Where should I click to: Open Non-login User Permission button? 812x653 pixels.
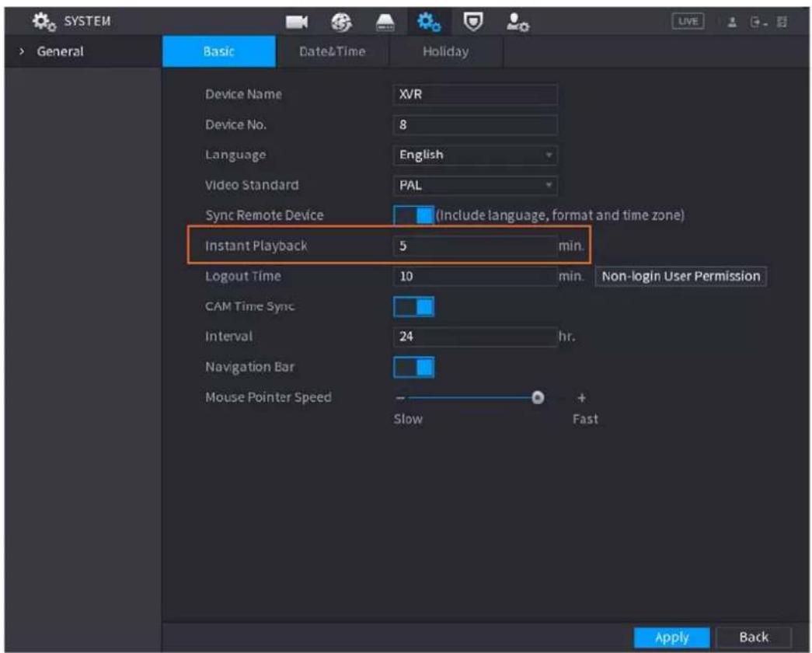tap(681, 276)
